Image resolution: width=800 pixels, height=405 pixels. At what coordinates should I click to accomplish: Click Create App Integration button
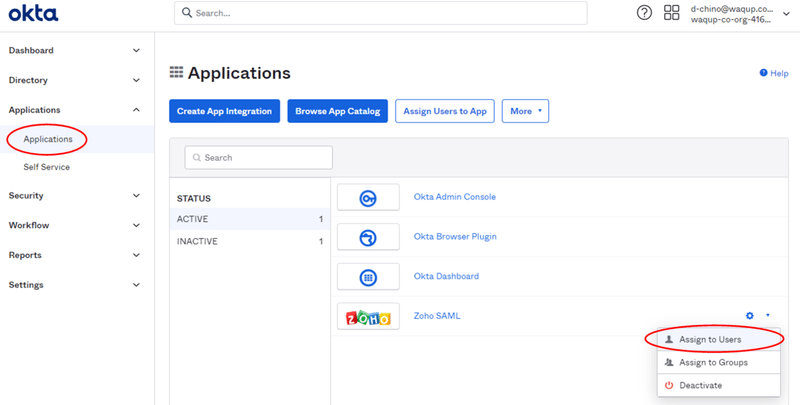pyautogui.click(x=224, y=111)
